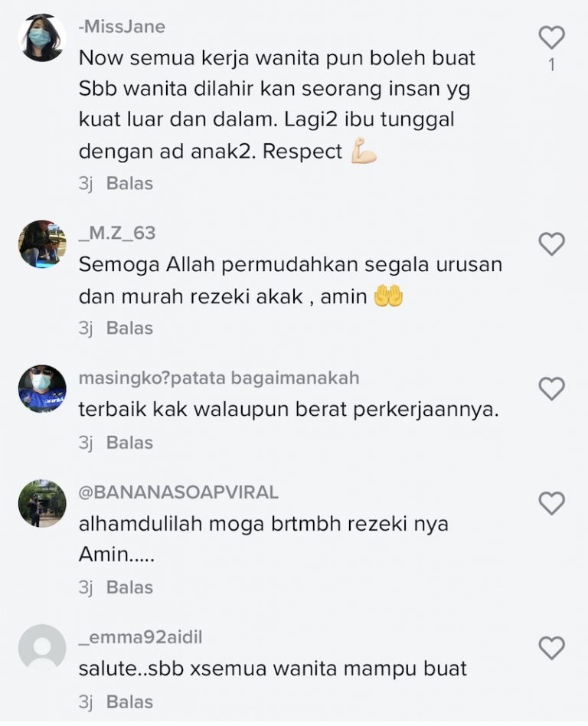
Task: Visit the _M.Z_63 username
Action: (x=117, y=234)
